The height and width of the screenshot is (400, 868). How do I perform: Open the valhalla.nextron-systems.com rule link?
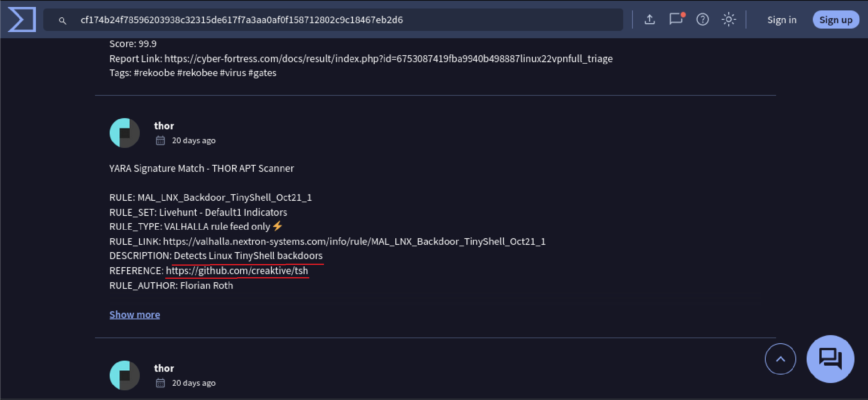pos(354,241)
